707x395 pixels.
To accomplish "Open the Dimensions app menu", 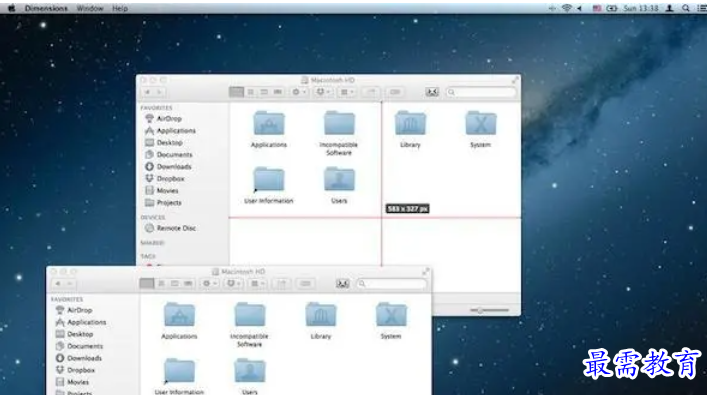I will (46, 8).
